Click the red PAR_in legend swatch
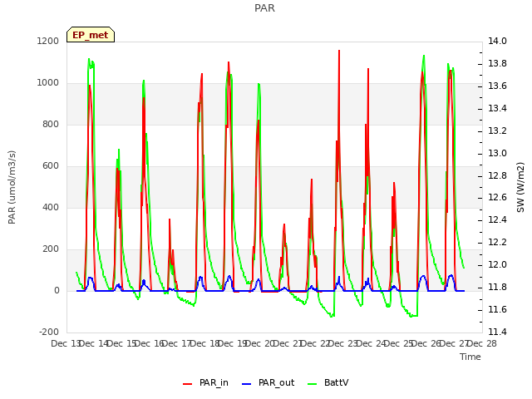The width and height of the screenshot is (532, 399). coord(187,384)
